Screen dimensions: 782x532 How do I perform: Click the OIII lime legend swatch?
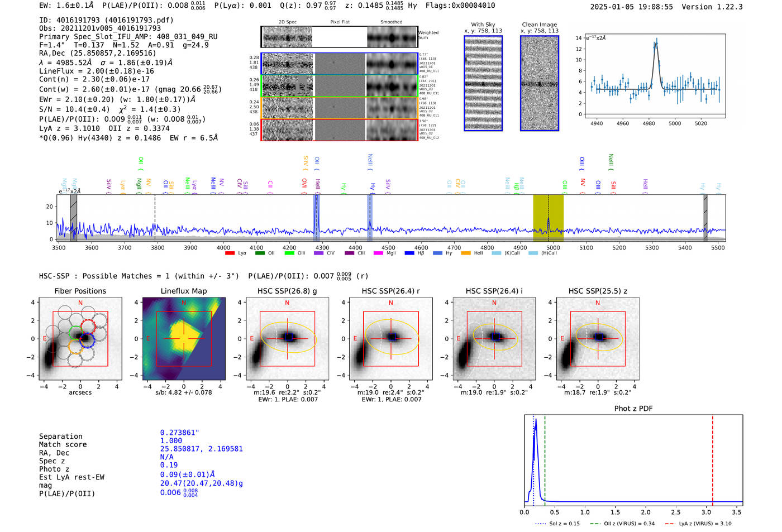289,253
